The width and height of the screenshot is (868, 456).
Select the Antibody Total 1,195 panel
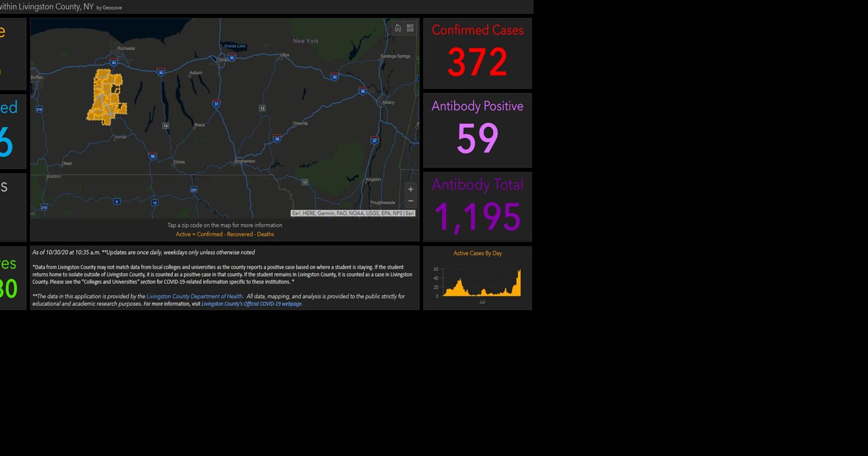(477, 207)
